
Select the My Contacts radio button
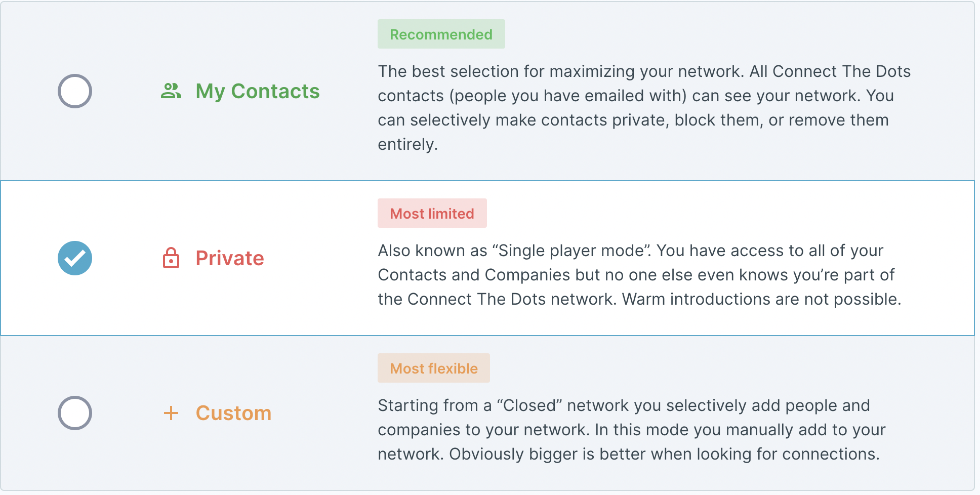coord(74,91)
